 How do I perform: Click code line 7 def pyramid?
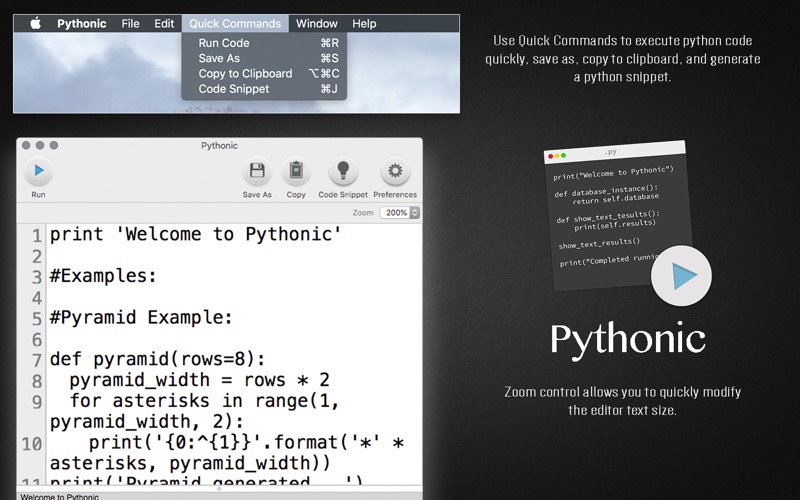pos(158,359)
